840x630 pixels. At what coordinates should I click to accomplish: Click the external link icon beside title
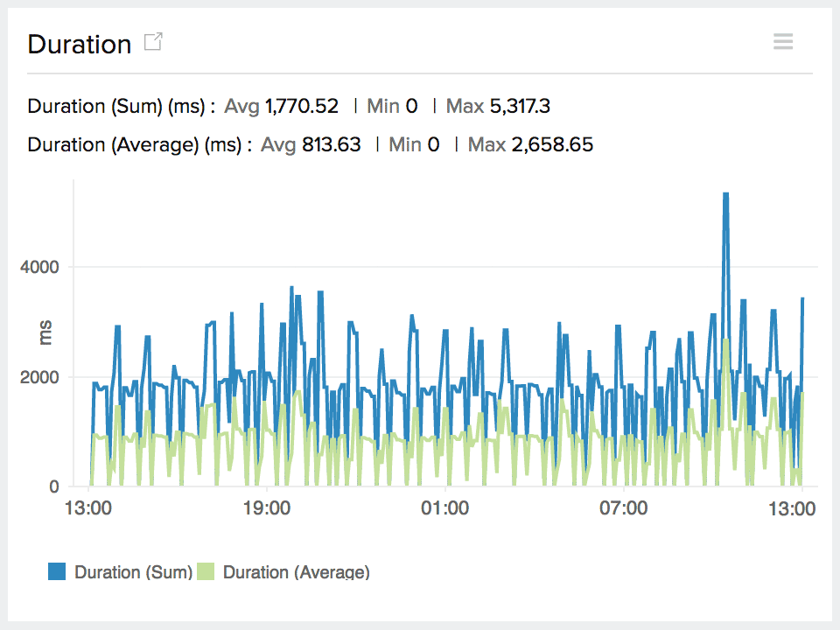pyautogui.click(x=152, y=41)
